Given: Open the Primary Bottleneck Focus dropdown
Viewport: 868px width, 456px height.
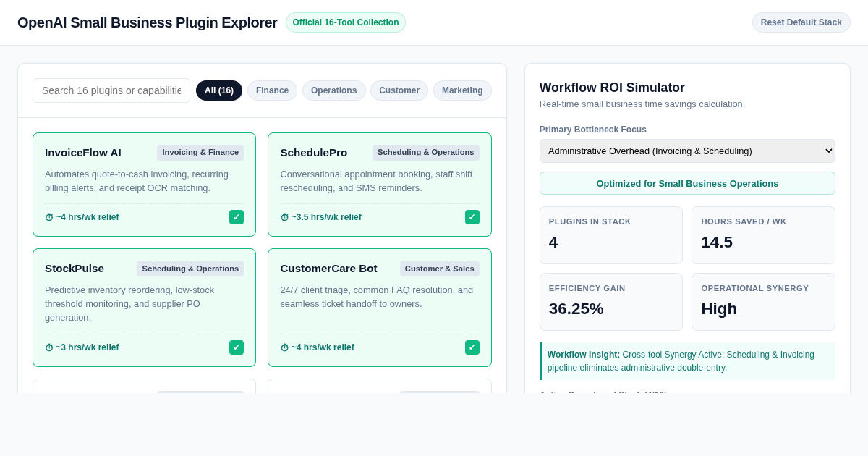Looking at the screenshot, I should point(687,151).
